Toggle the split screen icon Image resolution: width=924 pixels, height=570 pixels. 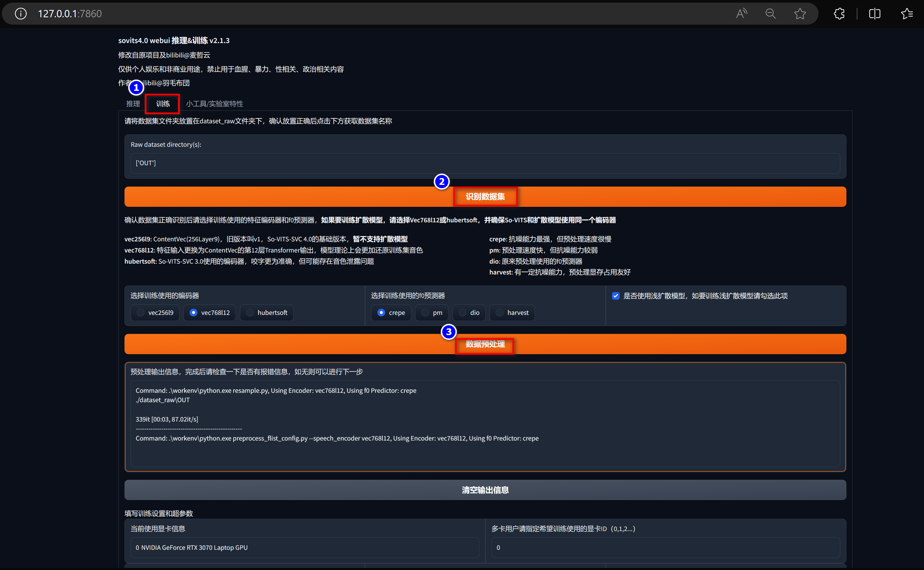point(874,14)
